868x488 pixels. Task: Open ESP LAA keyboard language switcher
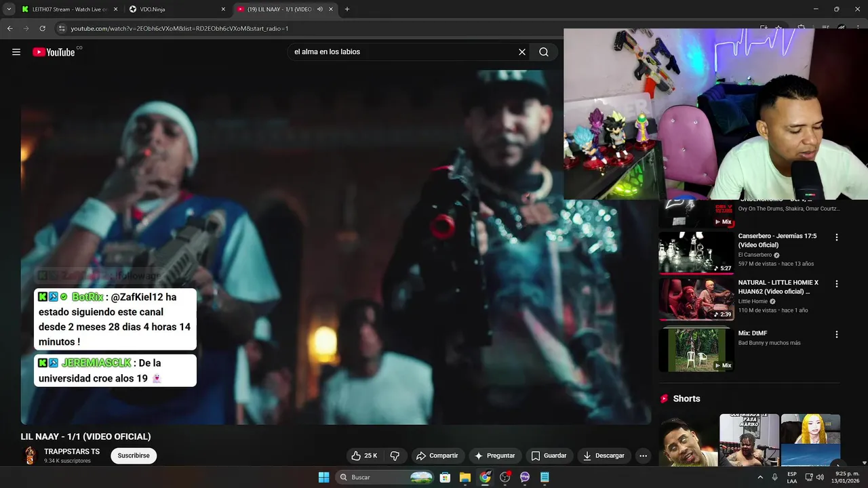point(792,477)
